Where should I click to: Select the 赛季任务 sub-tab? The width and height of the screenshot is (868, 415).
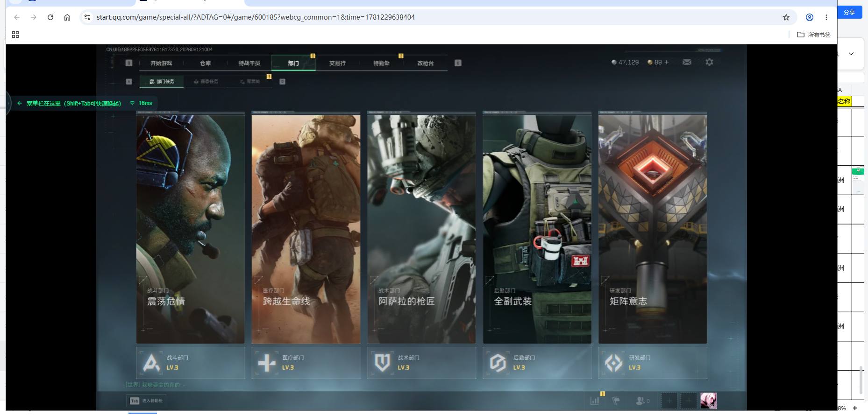206,82
